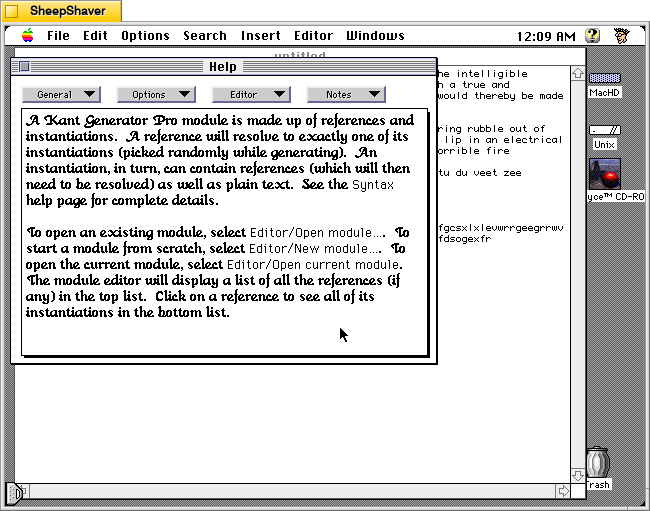
Task: Select the Trash icon on desktop
Action: [x=598, y=463]
